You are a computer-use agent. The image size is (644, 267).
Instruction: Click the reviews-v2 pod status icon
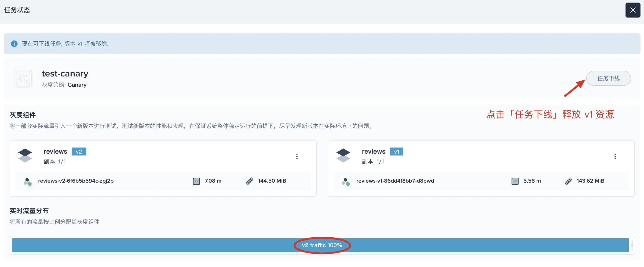click(x=28, y=182)
